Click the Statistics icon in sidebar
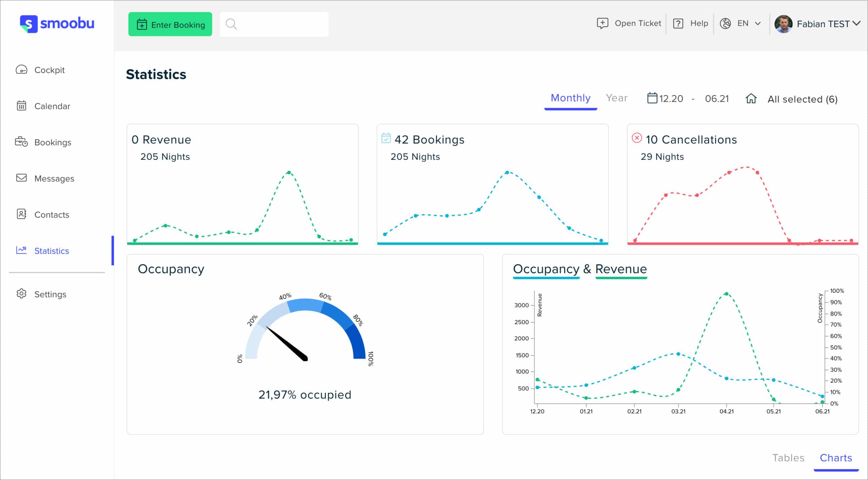Viewport: 868px width, 480px height. 21,251
